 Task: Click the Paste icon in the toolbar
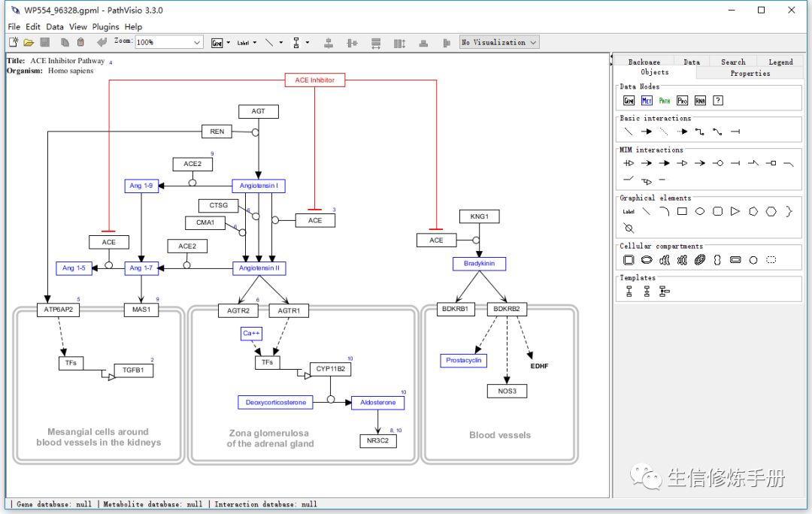click(x=81, y=42)
